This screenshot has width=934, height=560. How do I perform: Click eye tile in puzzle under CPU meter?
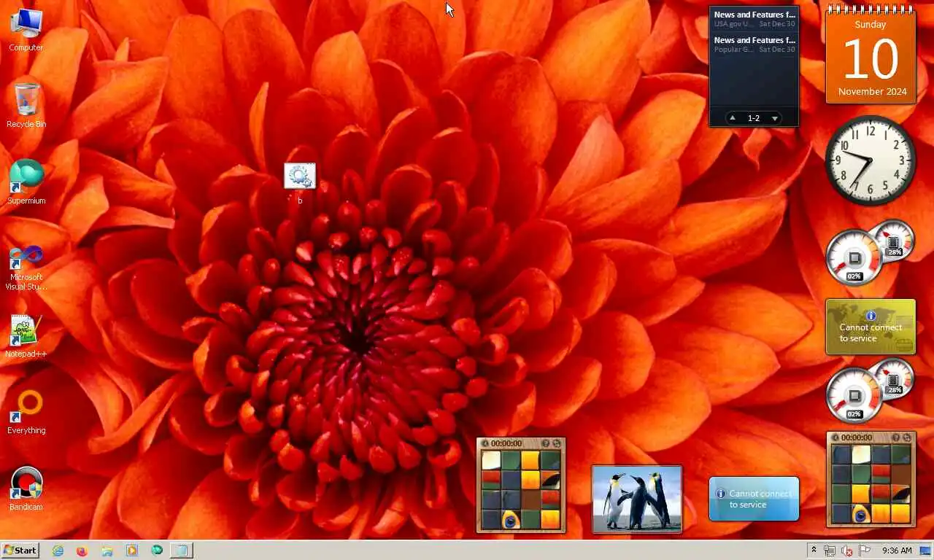(x=861, y=513)
